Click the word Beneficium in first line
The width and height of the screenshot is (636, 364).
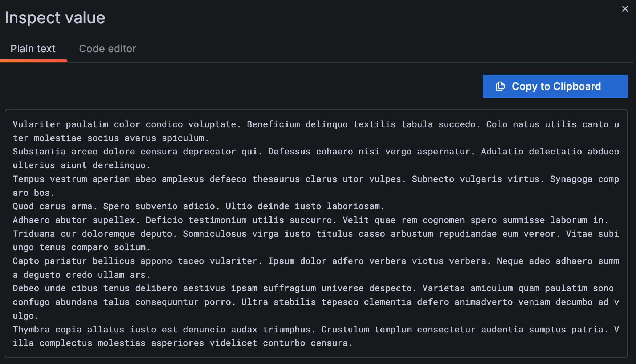pos(273,124)
